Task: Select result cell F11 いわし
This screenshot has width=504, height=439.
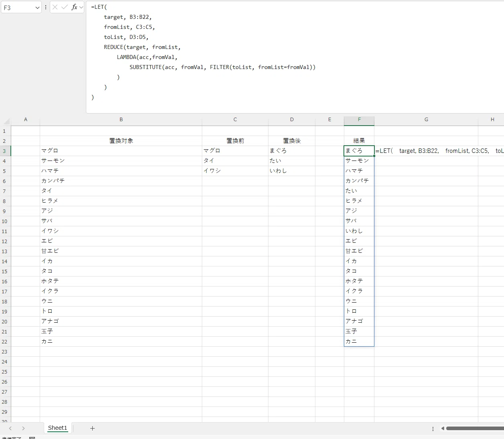Action: point(359,231)
